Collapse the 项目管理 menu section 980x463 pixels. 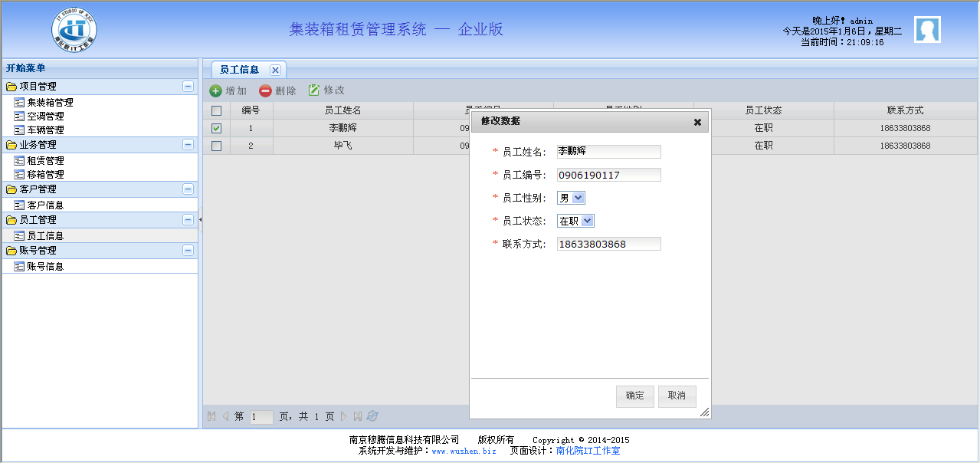[x=188, y=87]
